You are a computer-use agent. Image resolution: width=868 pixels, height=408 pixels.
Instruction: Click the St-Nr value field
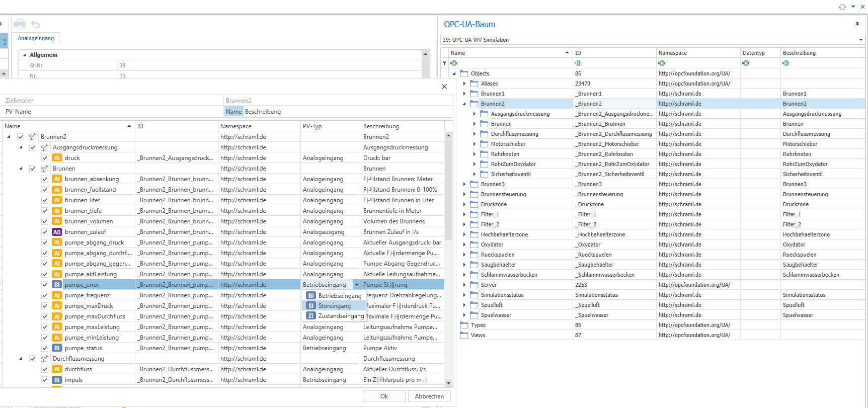[x=269, y=65]
